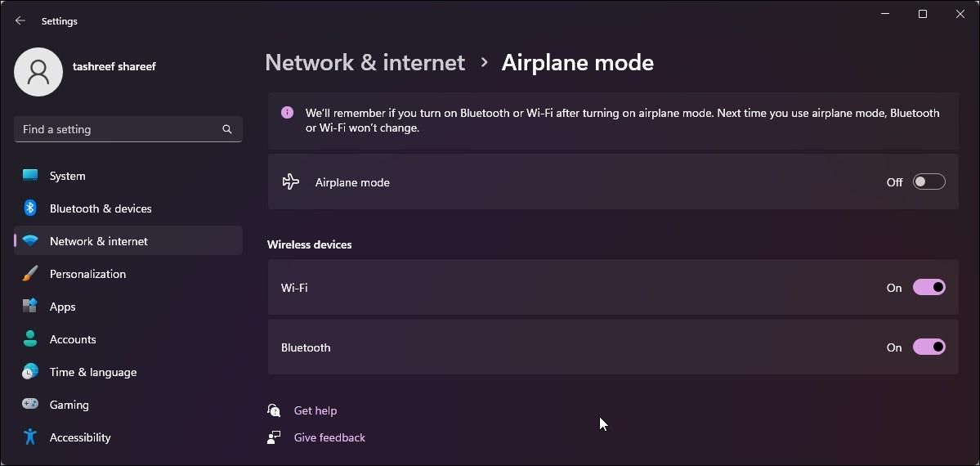Click the Time & language clock icon
Viewport: 980px width, 466px height.
click(30, 372)
